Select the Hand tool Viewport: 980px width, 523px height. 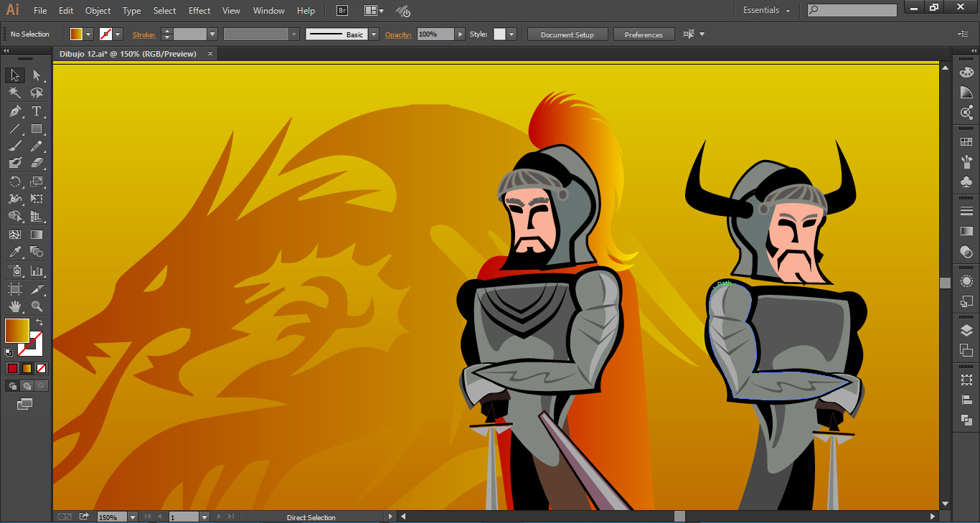click(15, 306)
